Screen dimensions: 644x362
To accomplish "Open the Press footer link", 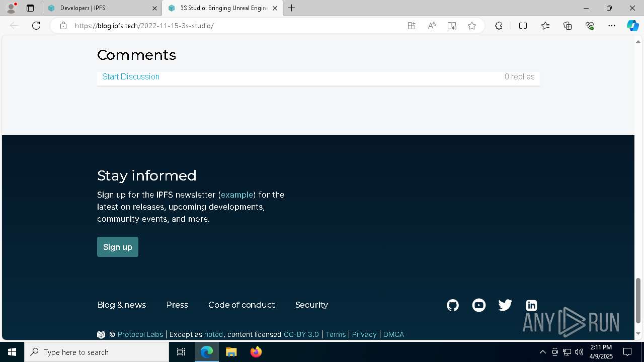I will click(x=177, y=305).
